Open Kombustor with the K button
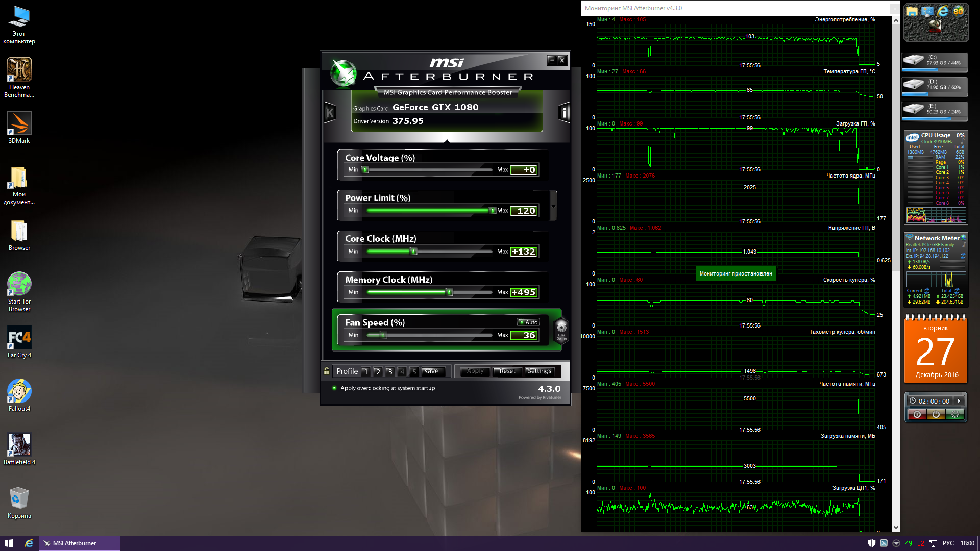980x551 pixels. tap(330, 113)
